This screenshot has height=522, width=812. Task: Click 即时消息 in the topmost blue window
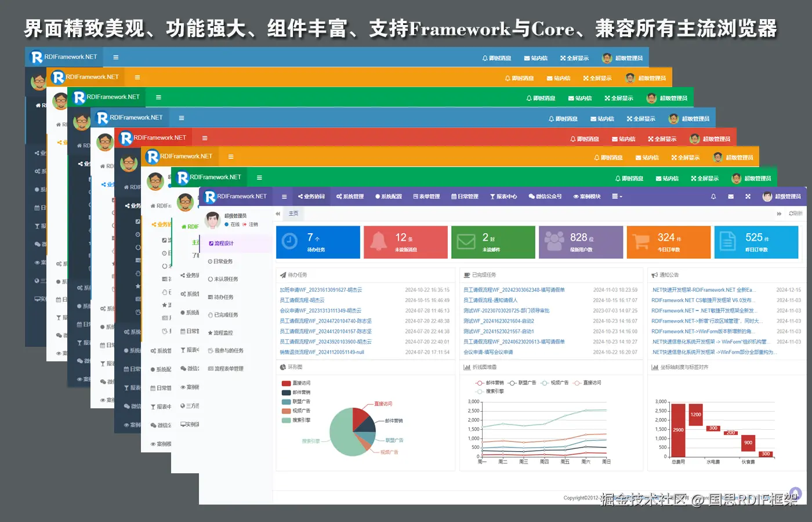point(497,58)
